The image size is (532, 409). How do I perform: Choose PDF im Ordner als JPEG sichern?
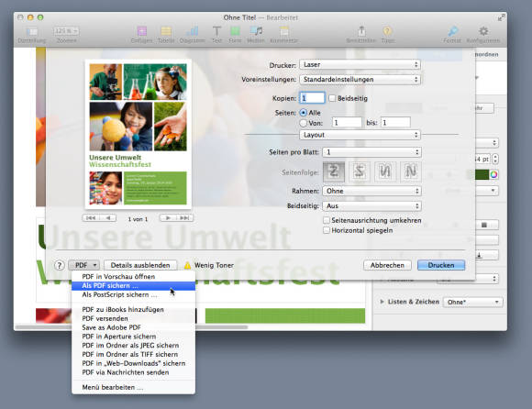pos(133,345)
